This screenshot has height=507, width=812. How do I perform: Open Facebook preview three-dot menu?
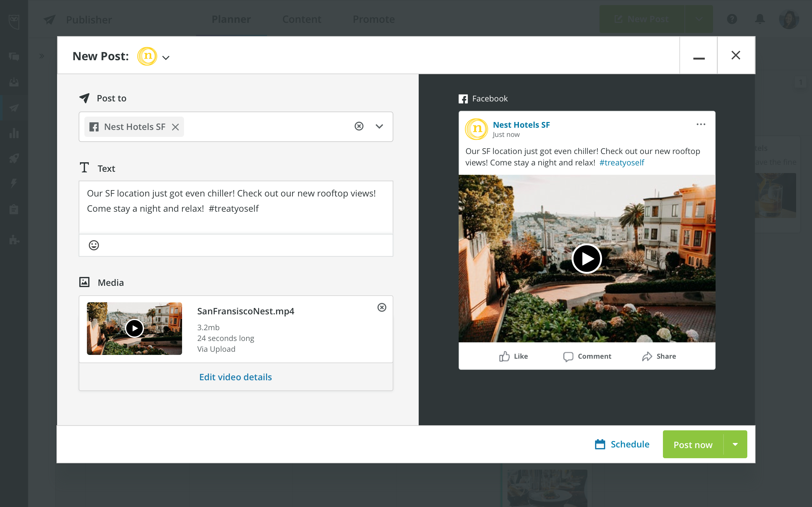pyautogui.click(x=701, y=125)
